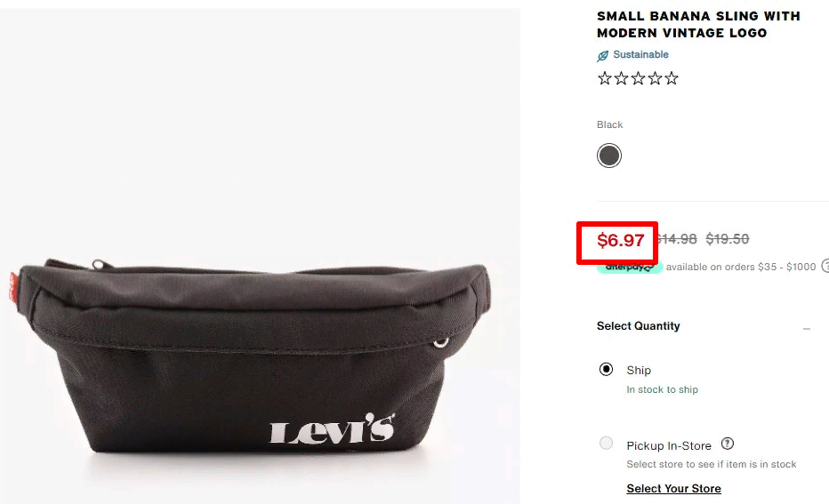
Task: Click the Sustainable label link
Action: click(x=640, y=54)
